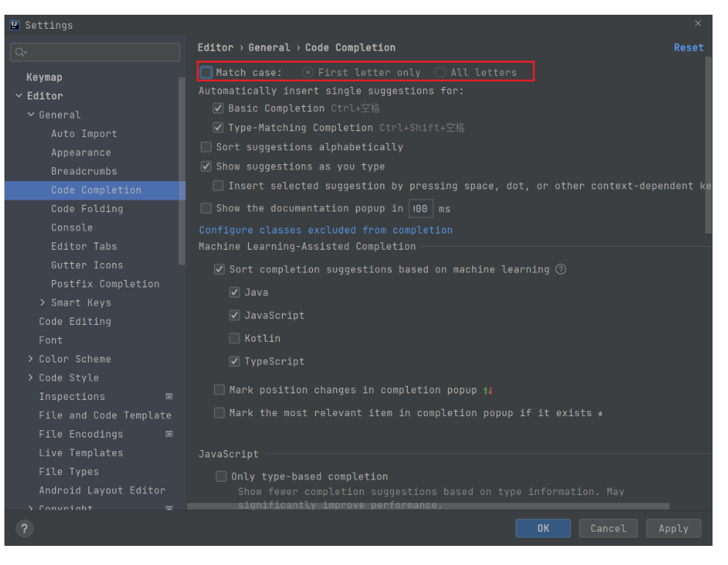This screenshot has height=565, width=728.
Task: Expand the Color Scheme section
Action: (30, 359)
